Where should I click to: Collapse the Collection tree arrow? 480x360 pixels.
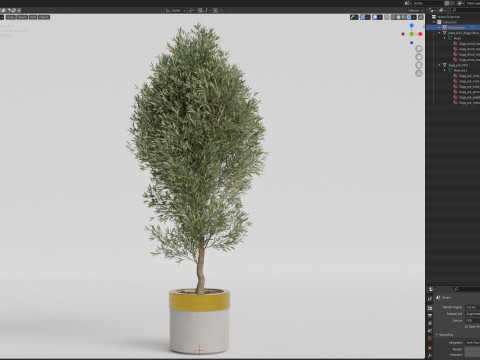434,22
